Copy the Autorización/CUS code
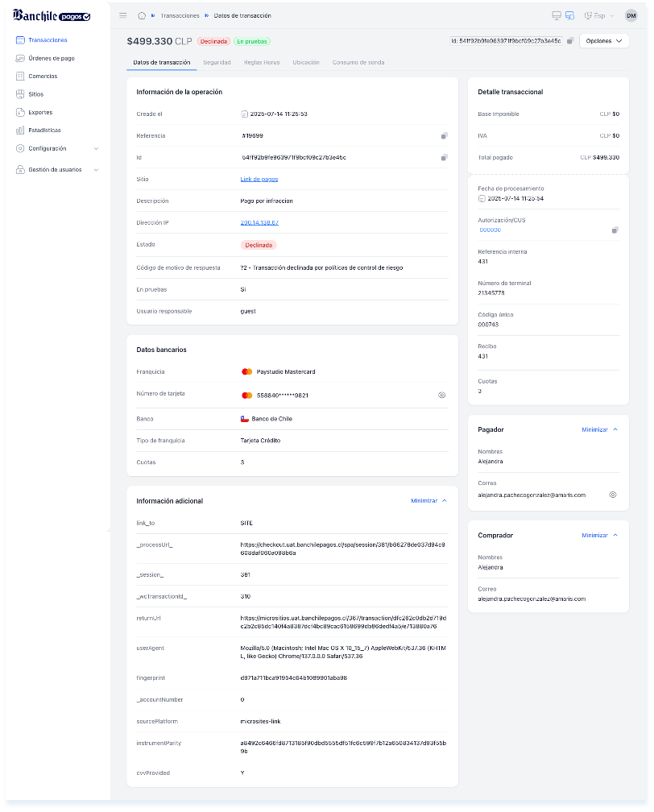Screen dimensions: 654x812 615,230
